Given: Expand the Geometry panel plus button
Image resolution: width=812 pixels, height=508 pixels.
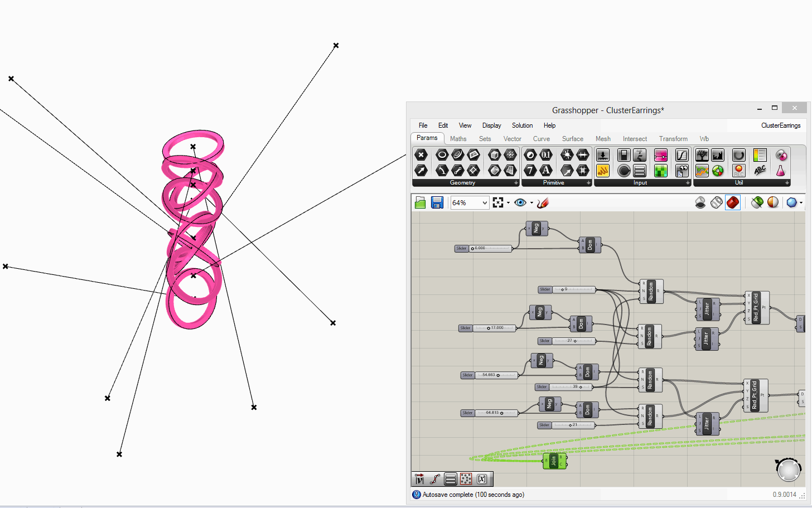Looking at the screenshot, I should coord(516,183).
